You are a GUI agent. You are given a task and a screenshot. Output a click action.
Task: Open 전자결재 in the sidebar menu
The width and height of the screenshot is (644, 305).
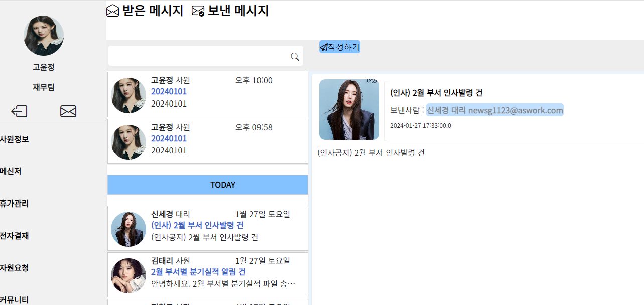coord(14,236)
